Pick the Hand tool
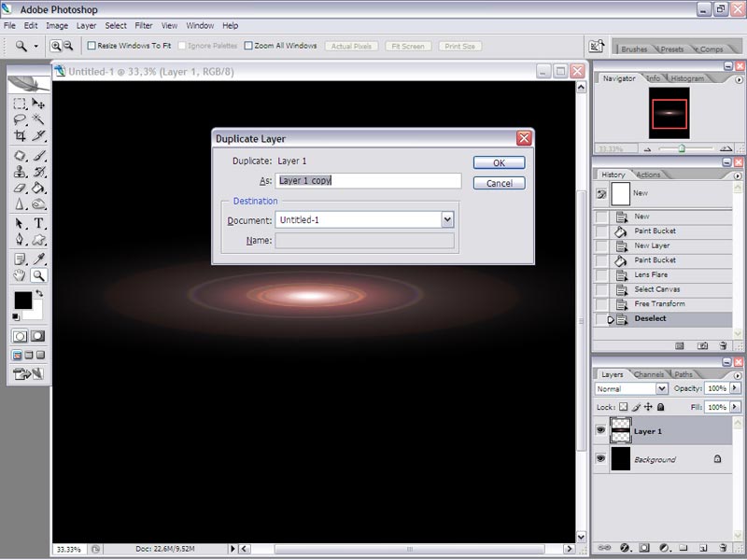The width and height of the screenshot is (747, 560). point(20,274)
